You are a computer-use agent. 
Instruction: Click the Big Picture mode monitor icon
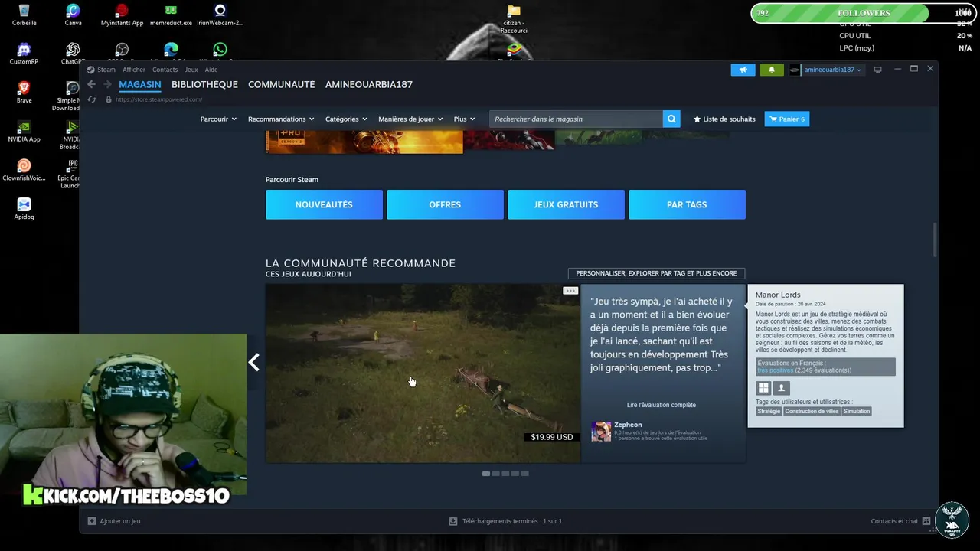tap(877, 70)
